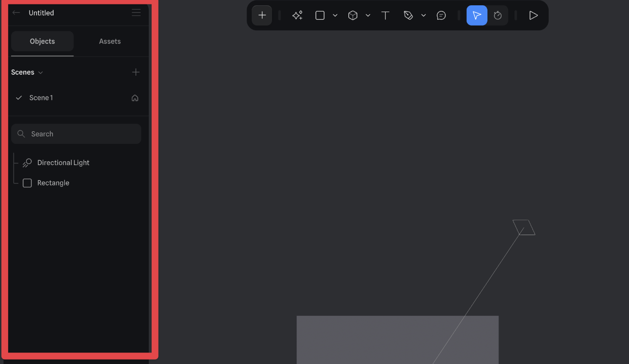
Task: Select the Text tool
Action: [385, 15]
